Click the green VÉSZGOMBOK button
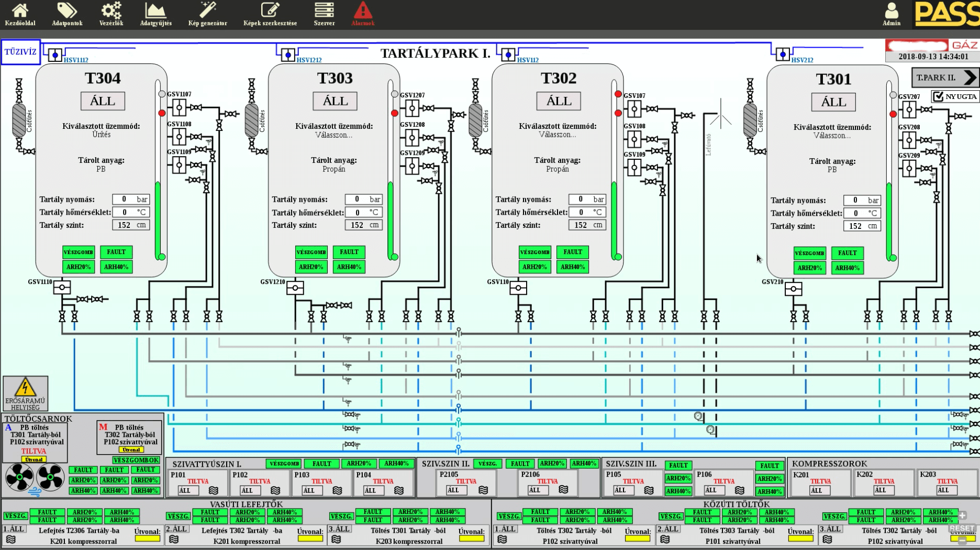This screenshot has width=980, height=550. pyautogui.click(x=136, y=460)
